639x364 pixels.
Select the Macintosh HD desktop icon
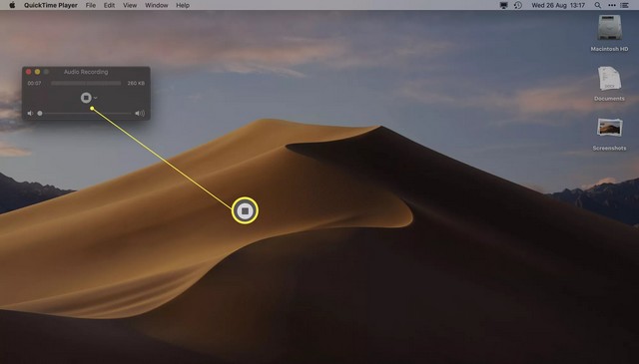click(609, 28)
